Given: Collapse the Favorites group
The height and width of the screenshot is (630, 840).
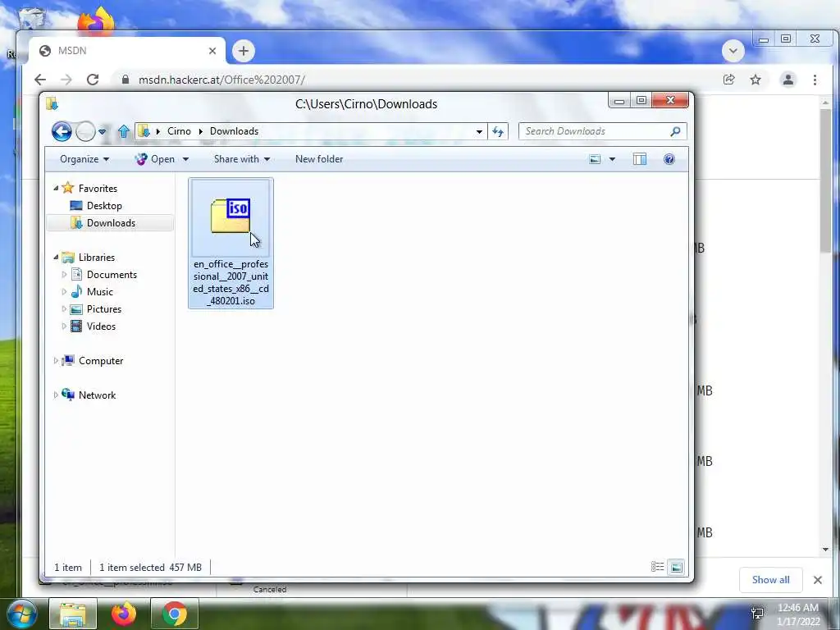Looking at the screenshot, I should (56, 188).
